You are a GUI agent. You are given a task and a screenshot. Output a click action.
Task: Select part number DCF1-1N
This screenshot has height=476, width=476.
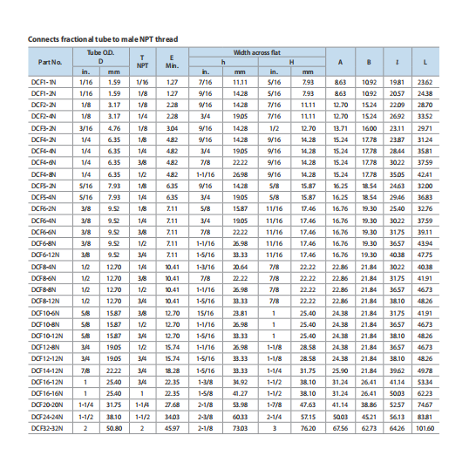coord(44,82)
